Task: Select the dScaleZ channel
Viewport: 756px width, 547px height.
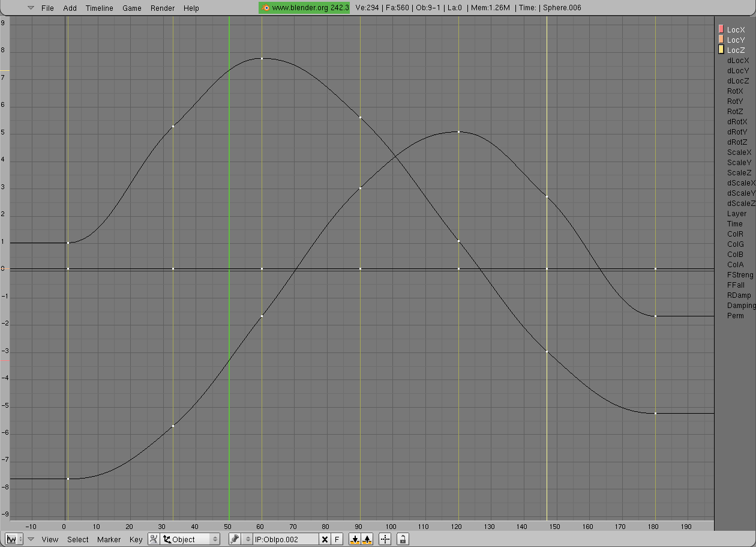Action: [x=741, y=203]
